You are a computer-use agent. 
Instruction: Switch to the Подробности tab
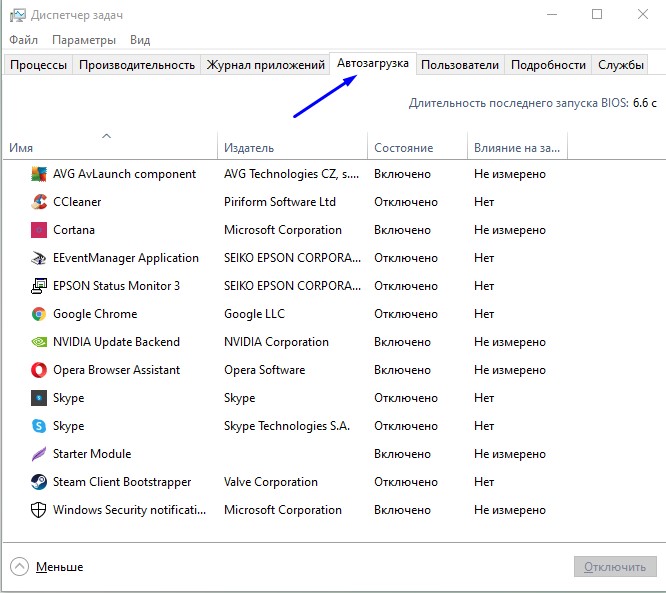click(x=548, y=65)
